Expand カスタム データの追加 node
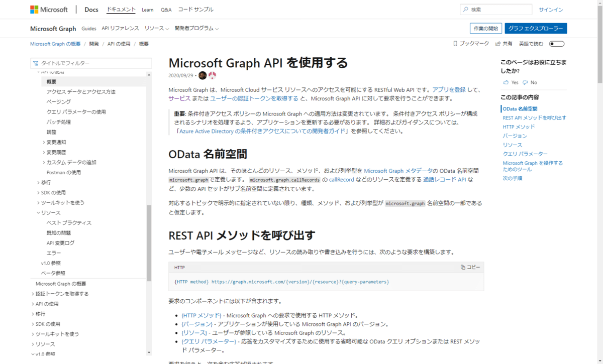Screen dimensions: 603x364 (x=44, y=162)
